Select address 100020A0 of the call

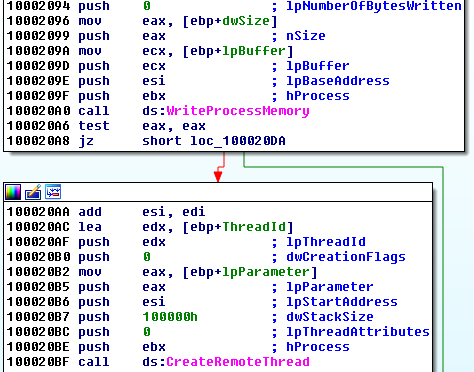click(38, 111)
